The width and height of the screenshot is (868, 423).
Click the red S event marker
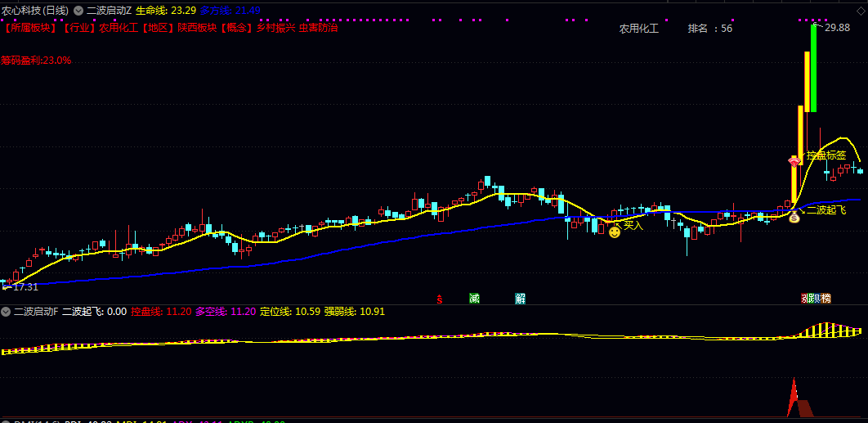tap(440, 299)
